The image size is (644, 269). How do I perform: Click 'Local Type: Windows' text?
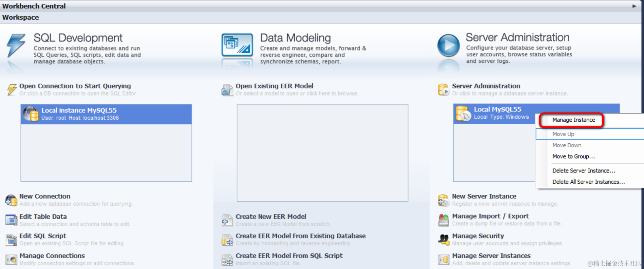(x=501, y=117)
